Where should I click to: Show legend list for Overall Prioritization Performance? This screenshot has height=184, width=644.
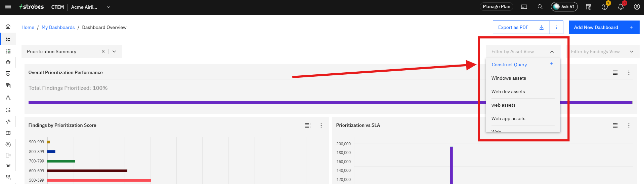pyautogui.click(x=615, y=73)
